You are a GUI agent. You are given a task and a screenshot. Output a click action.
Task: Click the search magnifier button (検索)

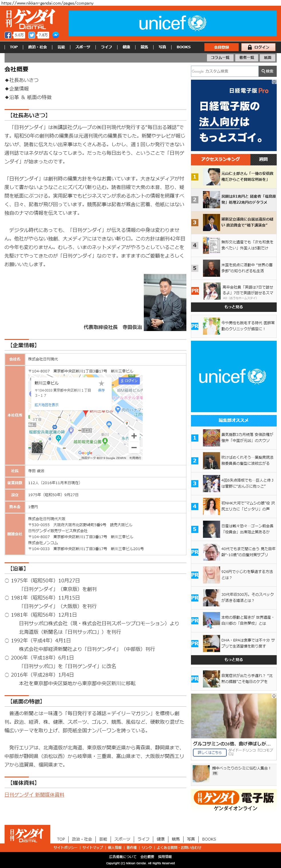tap(267, 71)
